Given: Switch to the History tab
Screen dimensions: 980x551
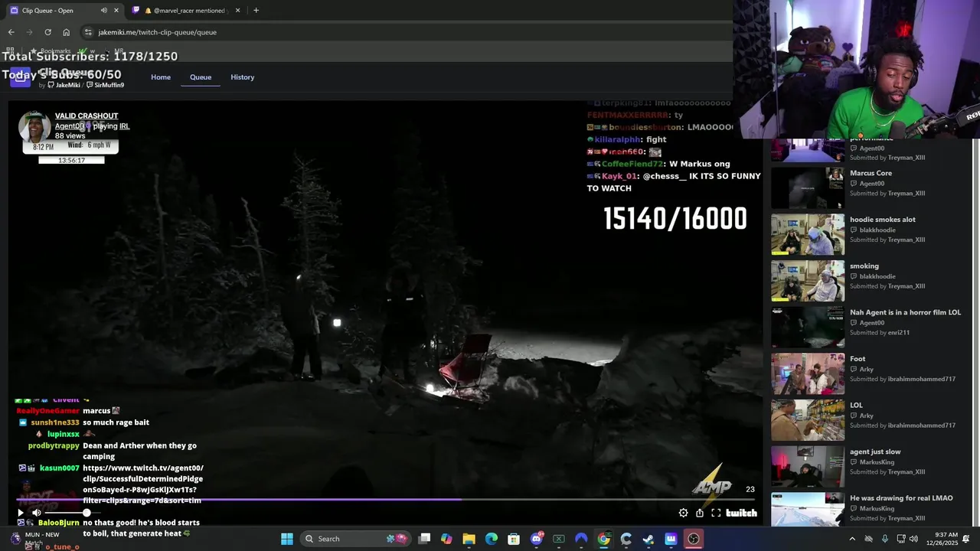Looking at the screenshot, I should (242, 77).
